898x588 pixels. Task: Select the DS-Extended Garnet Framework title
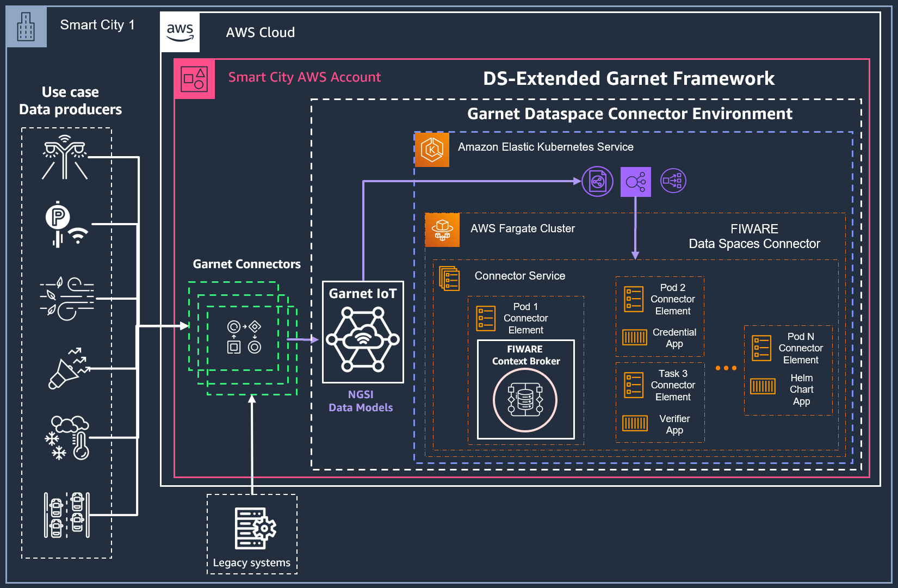pos(629,78)
